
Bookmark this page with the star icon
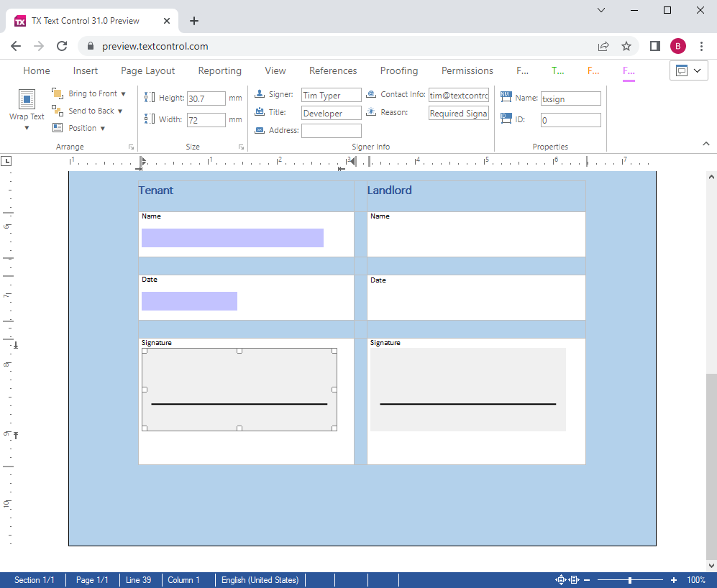click(x=626, y=46)
